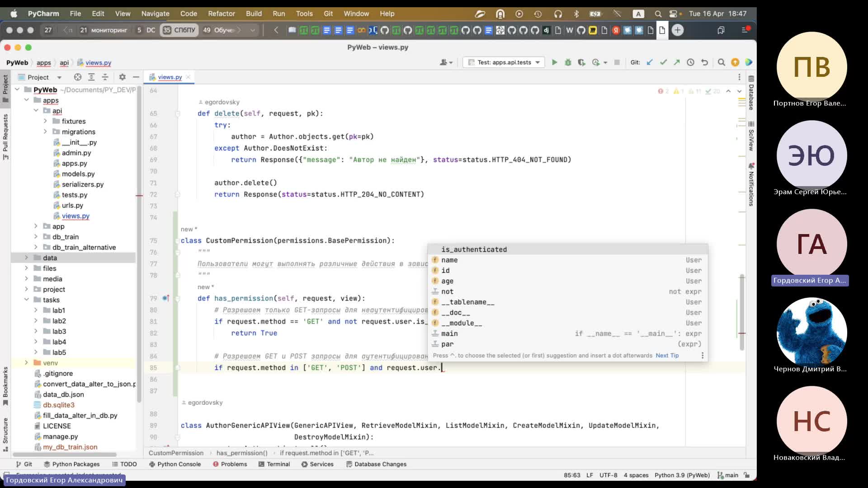Collapse the PyWeb root folder
This screenshot has width=868, height=488.
tap(17, 89)
